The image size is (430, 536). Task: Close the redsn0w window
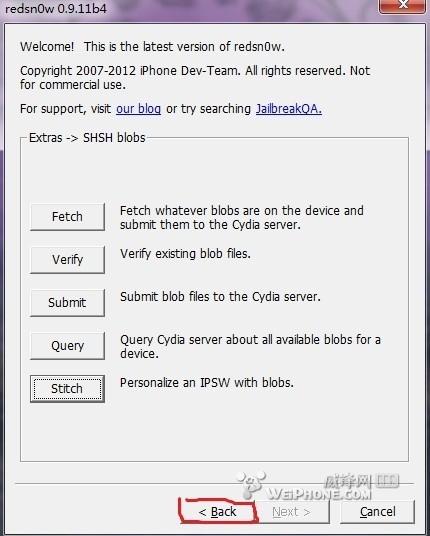[403, 6]
